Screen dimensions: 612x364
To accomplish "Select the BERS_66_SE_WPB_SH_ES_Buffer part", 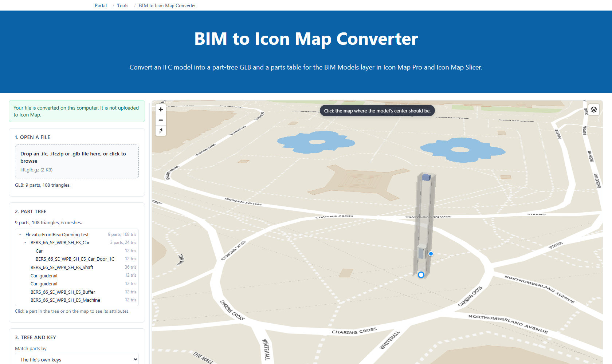I will click(63, 292).
